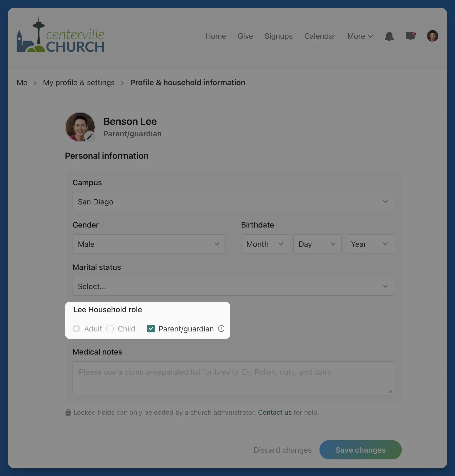
Task: Go to the Signups nav item
Action: [x=279, y=36]
